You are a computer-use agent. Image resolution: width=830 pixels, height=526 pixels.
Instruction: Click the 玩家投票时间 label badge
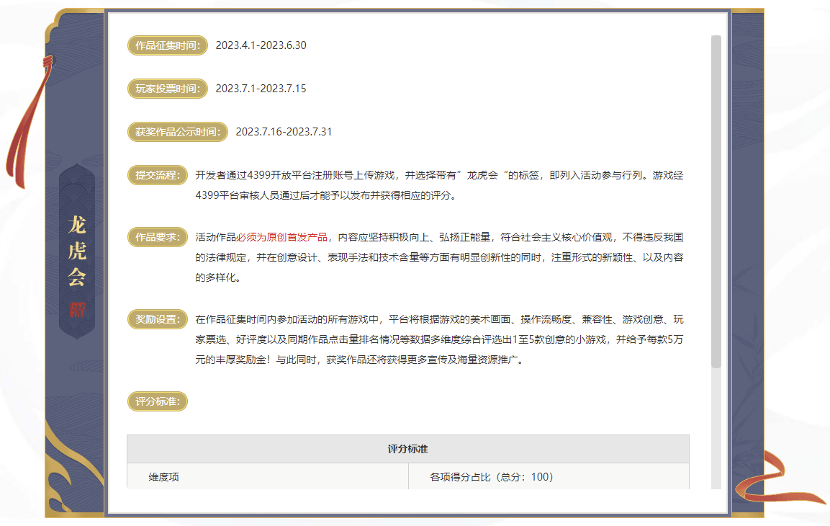point(167,89)
